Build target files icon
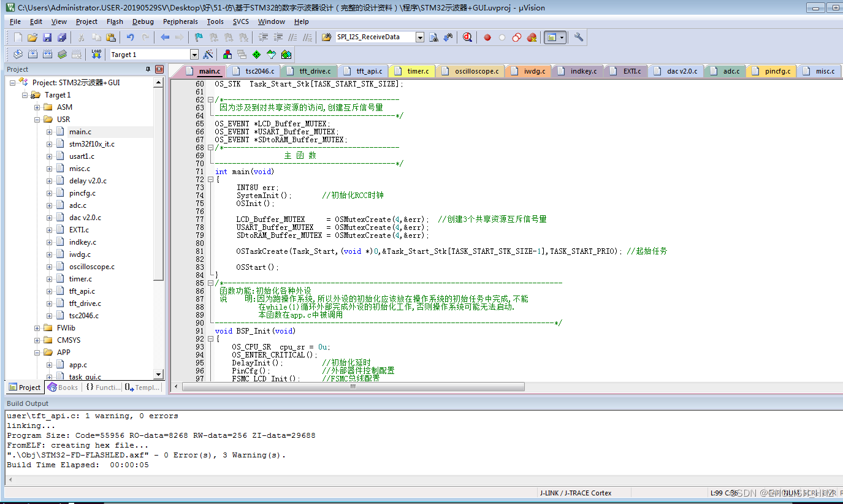 coord(32,54)
